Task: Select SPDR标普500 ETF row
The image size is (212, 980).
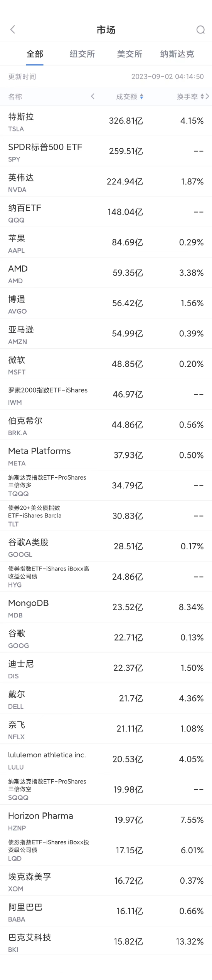Action: tap(106, 151)
